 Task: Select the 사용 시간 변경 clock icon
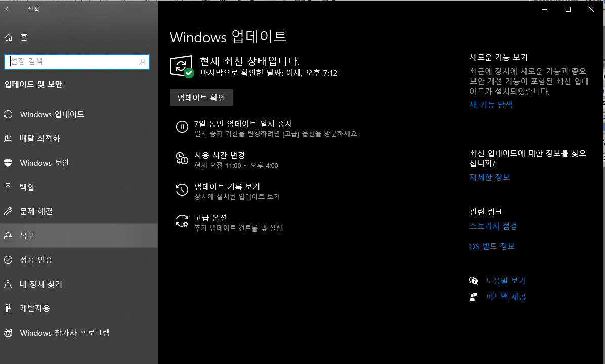tap(182, 158)
